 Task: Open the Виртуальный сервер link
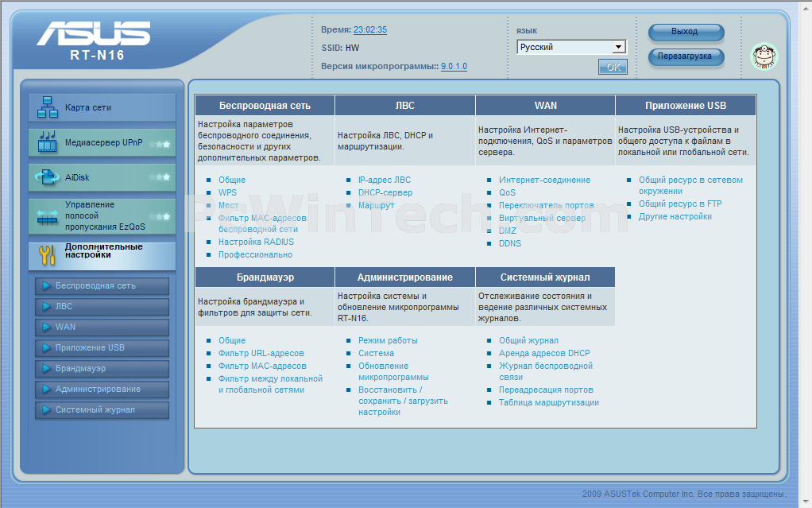tap(542, 218)
